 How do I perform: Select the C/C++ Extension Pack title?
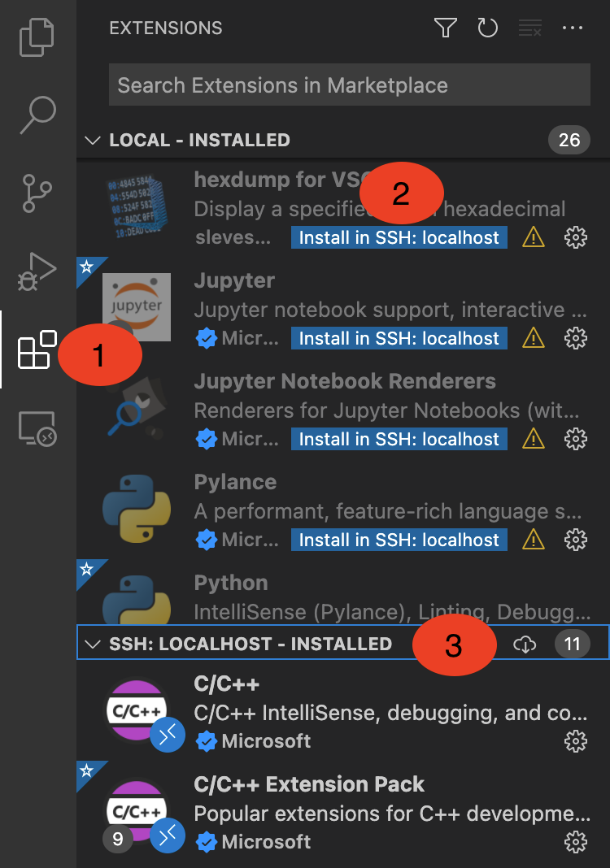(308, 784)
